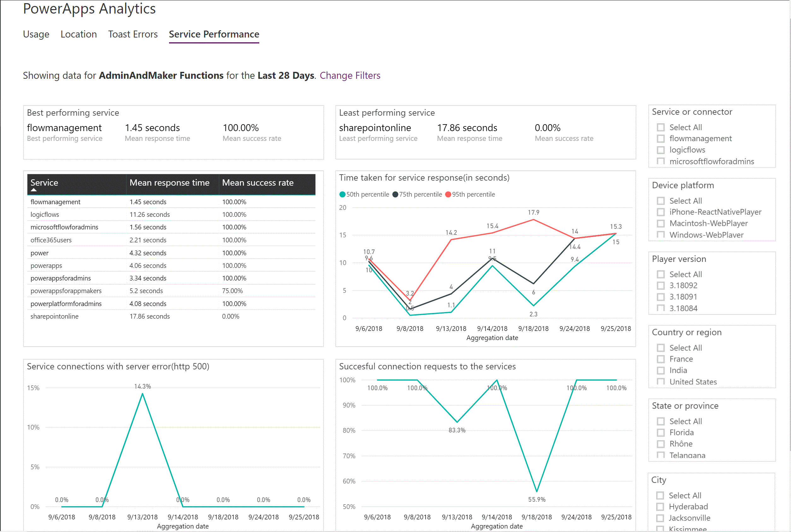The height and width of the screenshot is (532, 791).
Task: Enable the logicflows service filter
Action: click(660, 150)
